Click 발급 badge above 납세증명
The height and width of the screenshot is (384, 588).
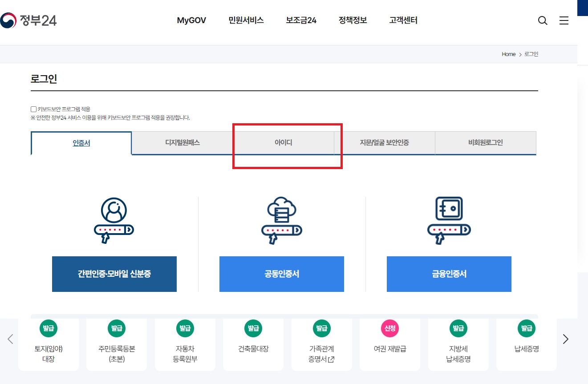click(x=527, y=329)
